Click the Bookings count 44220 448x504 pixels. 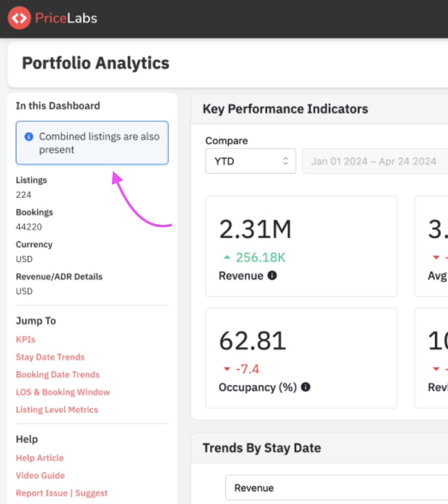click(x=29, y=227)
